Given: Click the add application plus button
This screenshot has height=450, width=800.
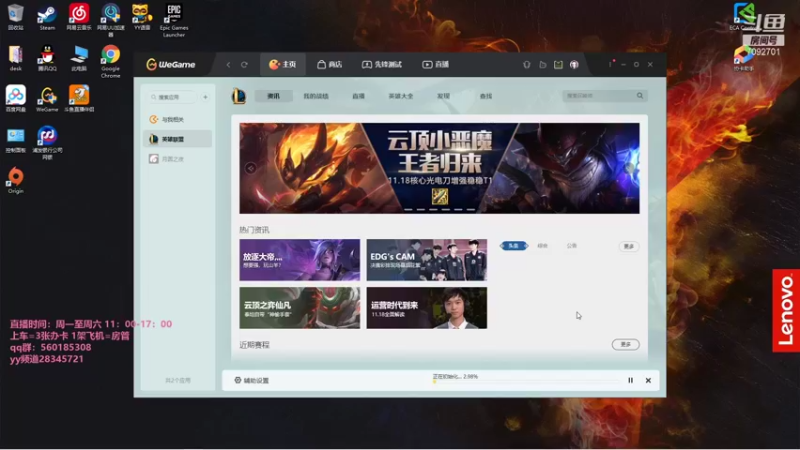Looking at the screenshot, I should click(x=205, y=97).
